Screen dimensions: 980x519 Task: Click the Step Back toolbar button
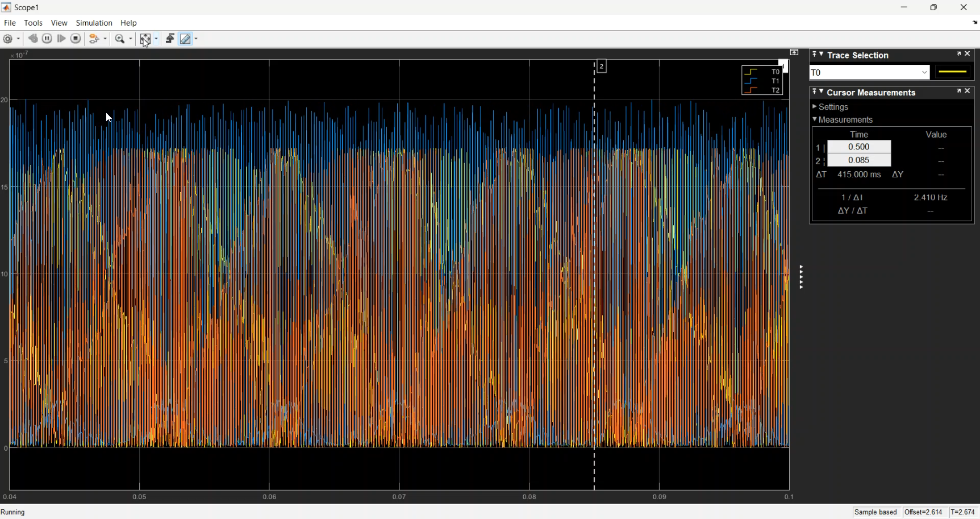[x=33, y=39]
